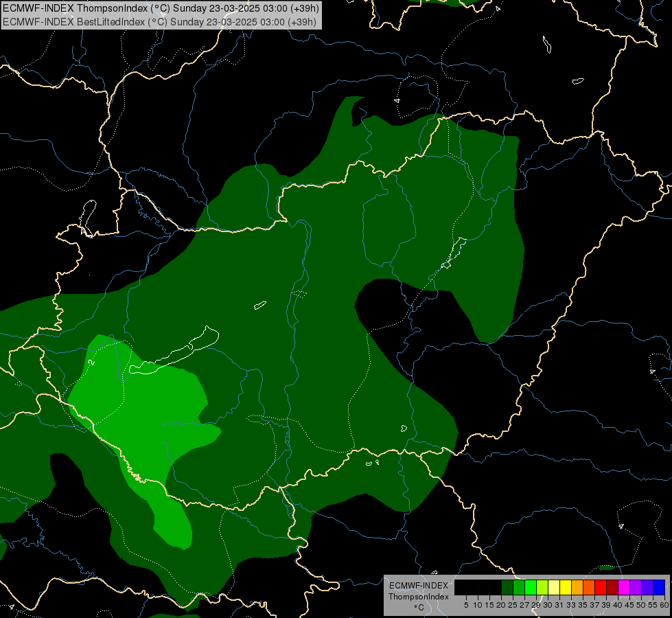
Task: Click the contour label '2' near the lake
Action: tap(91, 363)
